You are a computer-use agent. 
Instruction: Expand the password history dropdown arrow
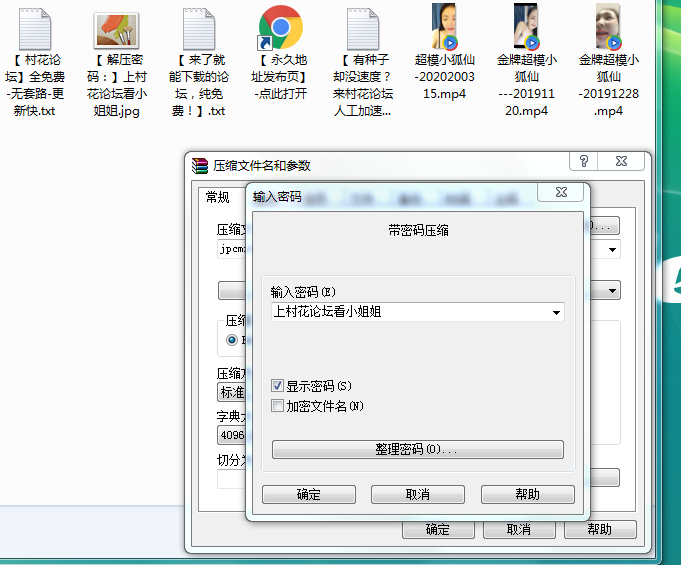pos(556,312)
